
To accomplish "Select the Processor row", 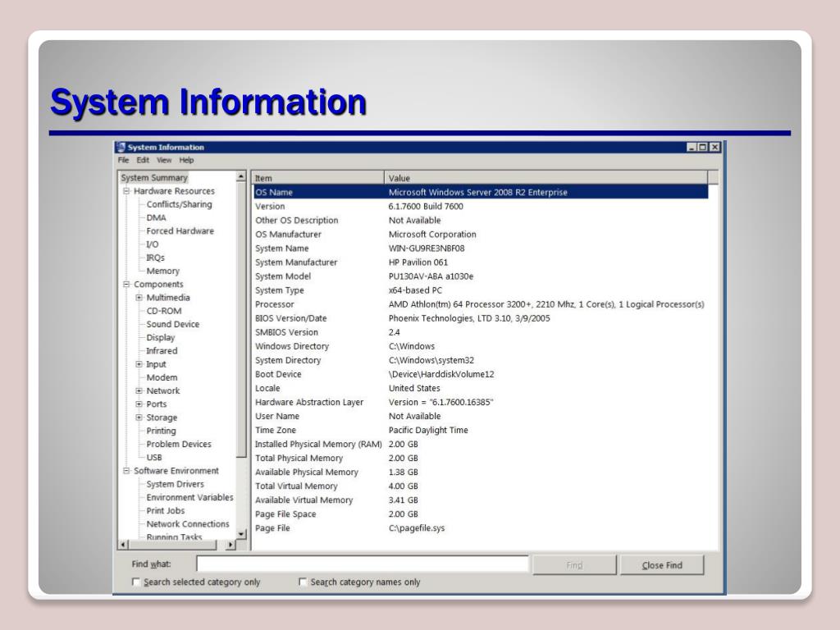I will point(481,304).
